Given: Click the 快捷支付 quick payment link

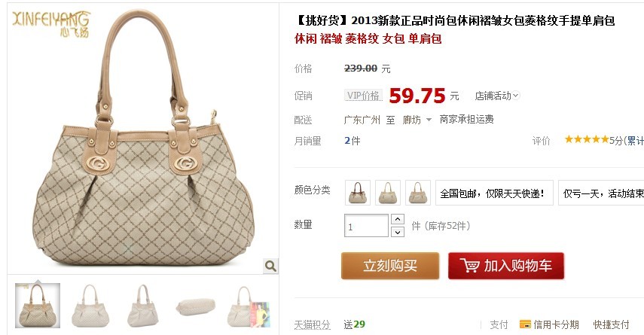Looking at the screenshot, I should [x=611, y=324].
